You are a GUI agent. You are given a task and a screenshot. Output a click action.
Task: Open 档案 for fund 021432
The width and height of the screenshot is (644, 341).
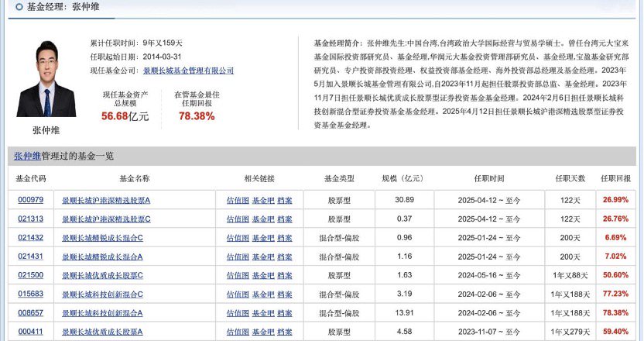[285, 238]
